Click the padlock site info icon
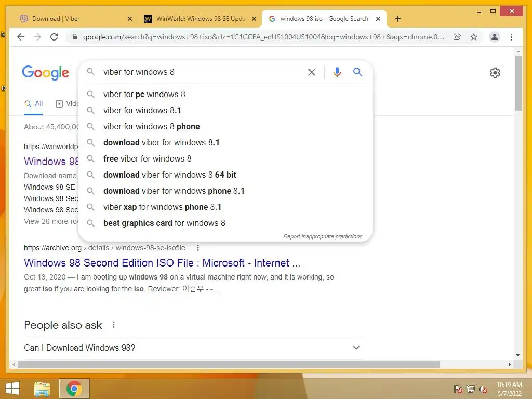532x399 pixels. (x=75, y=37)
